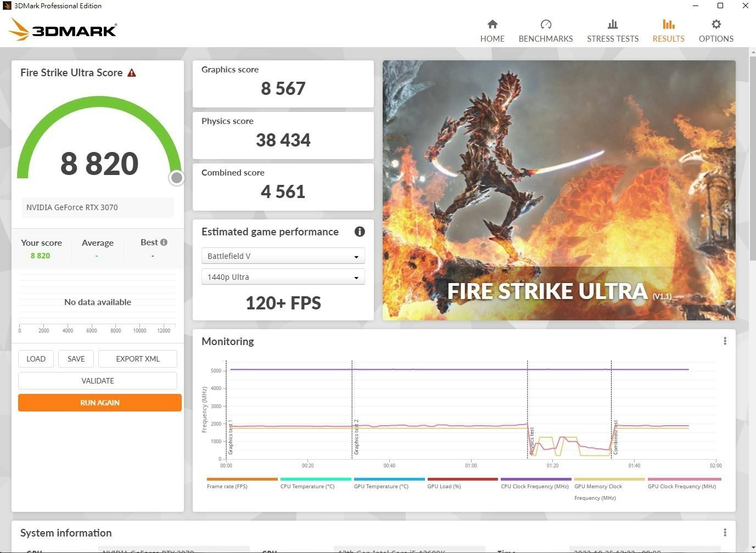The height and width of the screenshot is (553, 756).
Task: Click the info icon next to Best
Action: 164,242
